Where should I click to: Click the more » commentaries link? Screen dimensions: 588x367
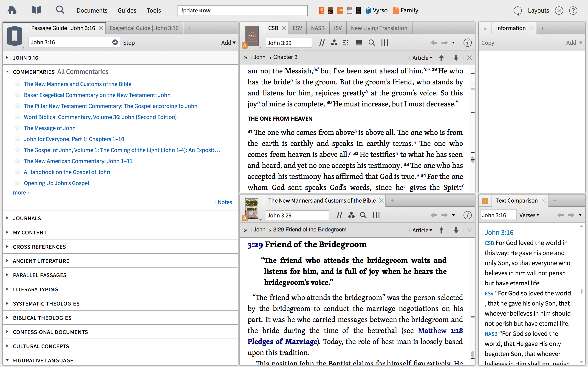coord(21,192)
